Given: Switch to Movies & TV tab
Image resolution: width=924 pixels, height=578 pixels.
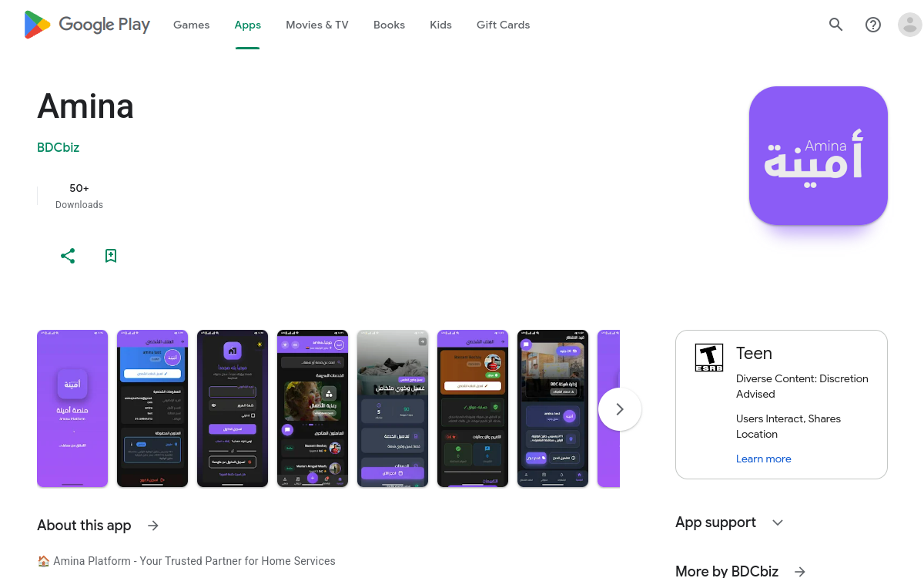Looking at the screenshot, I should (317, 25).
